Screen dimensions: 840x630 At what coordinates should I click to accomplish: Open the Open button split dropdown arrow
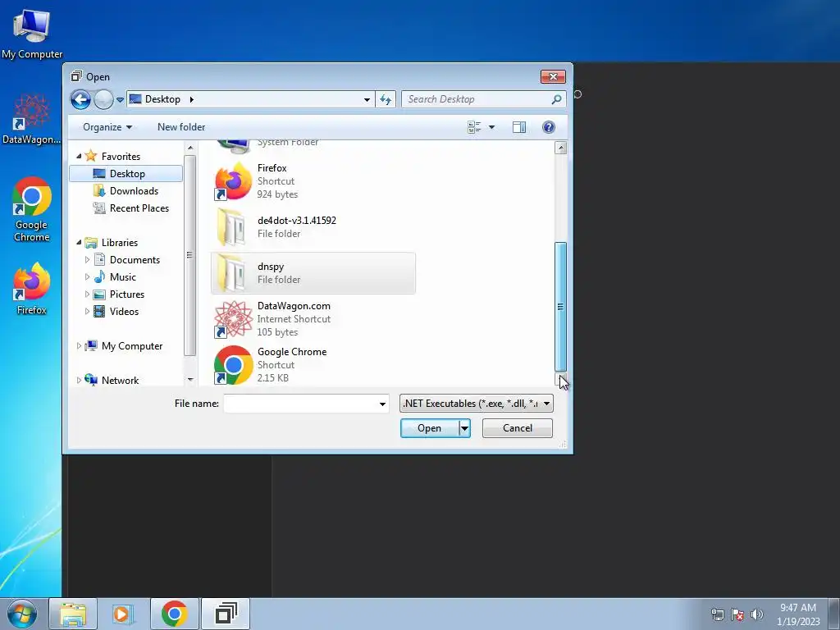coord(464,428)
